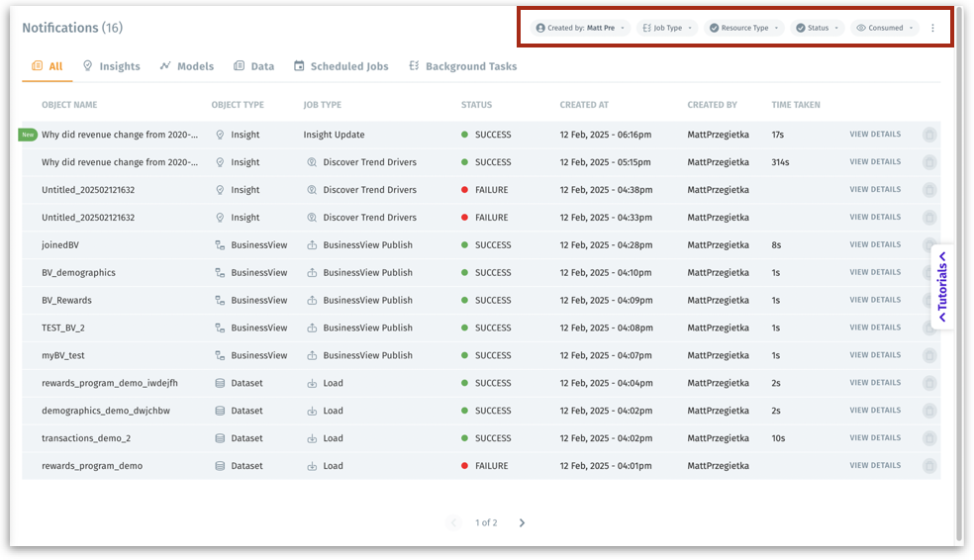Open the three-dot more options menu
Image resolution: width=974 pixels, height=560 pixels.
coord(932,29)
